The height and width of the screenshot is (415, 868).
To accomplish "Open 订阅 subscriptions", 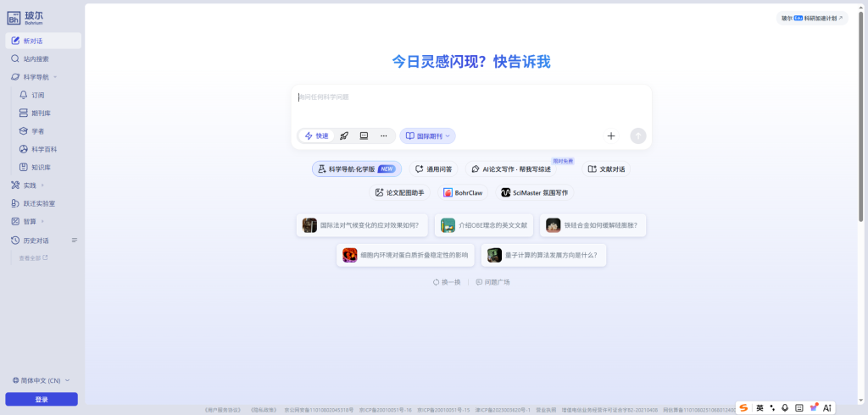I will [x=37, y=95].
